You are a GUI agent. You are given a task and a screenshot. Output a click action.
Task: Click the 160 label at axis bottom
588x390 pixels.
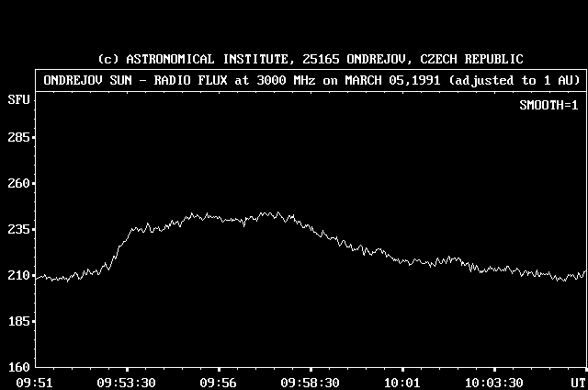coord(19,367)
